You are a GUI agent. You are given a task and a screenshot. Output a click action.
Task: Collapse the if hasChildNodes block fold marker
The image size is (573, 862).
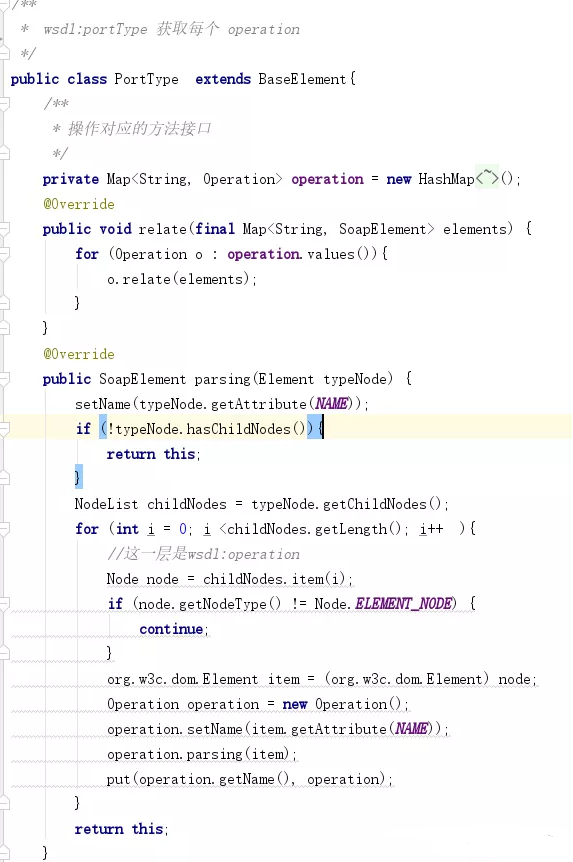pyautogui.click(x=4, y=428)
